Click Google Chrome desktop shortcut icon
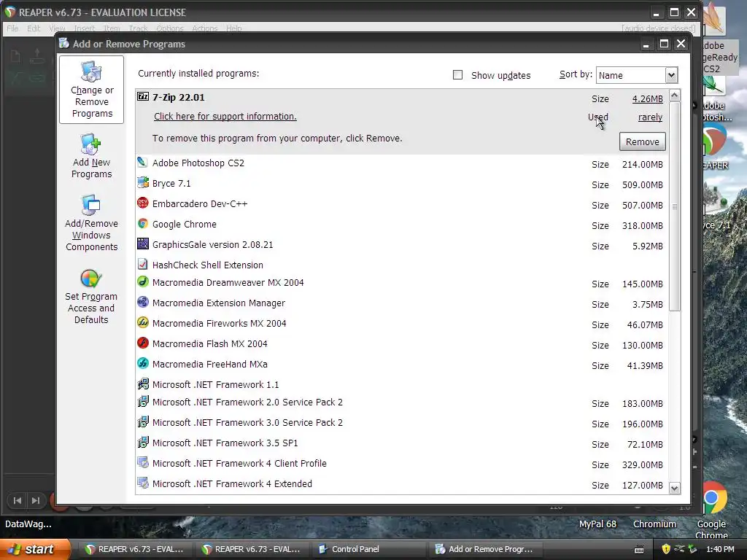 [x=713, y=498]
